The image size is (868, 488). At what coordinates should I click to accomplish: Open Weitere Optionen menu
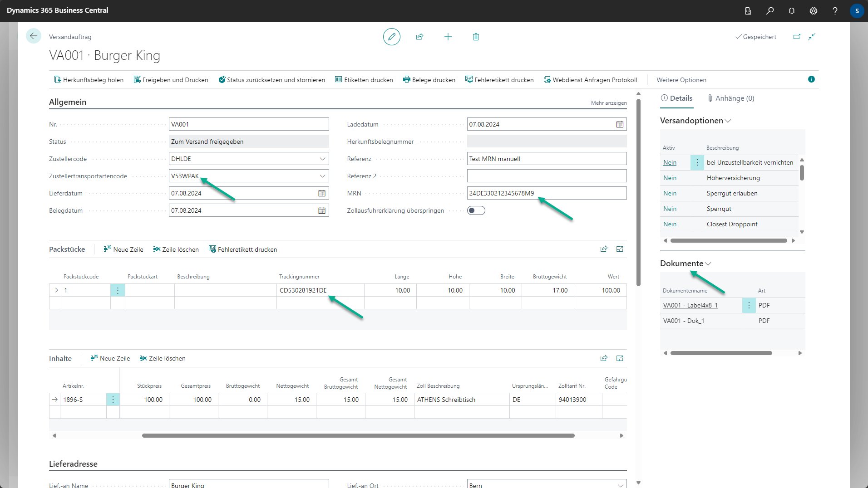tap(681, 80)
